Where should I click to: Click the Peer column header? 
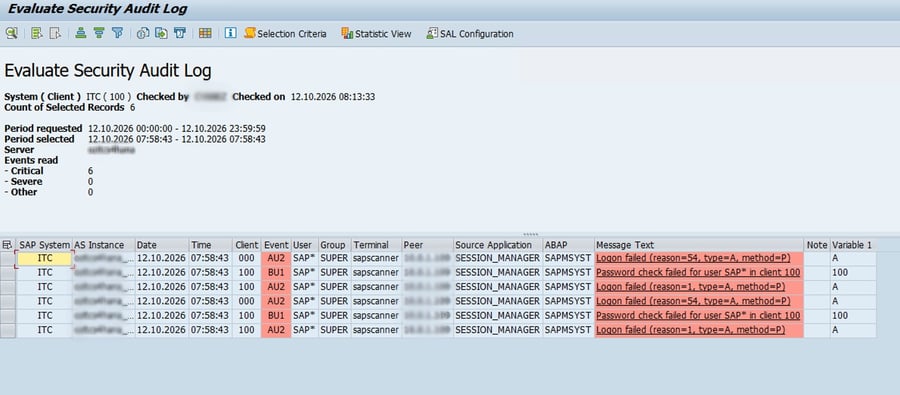pos(428,245)
